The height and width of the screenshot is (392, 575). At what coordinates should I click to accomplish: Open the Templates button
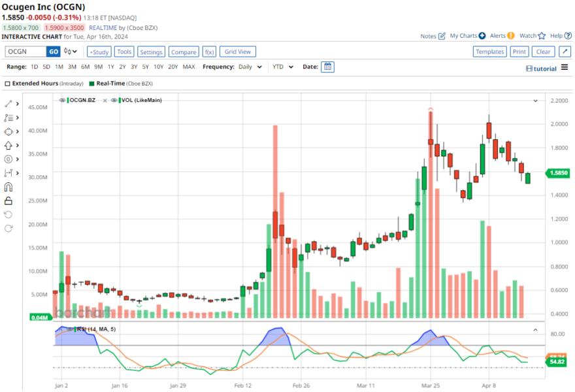[490, 52]
